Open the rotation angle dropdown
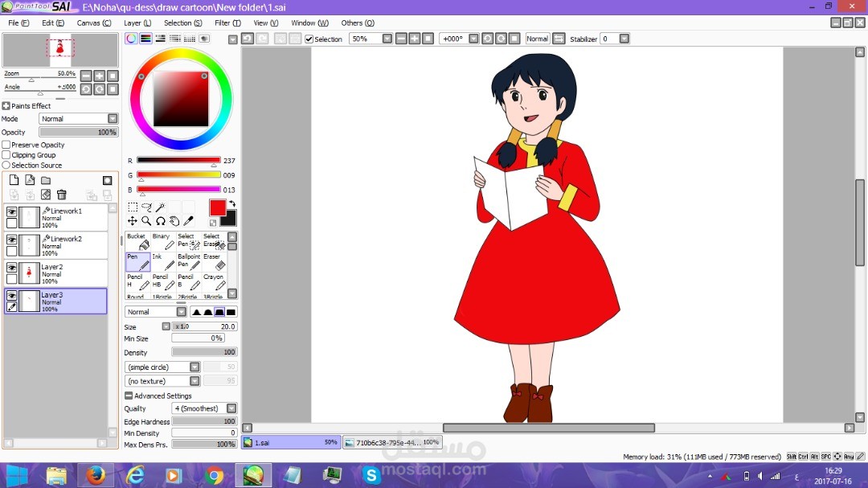The image size is (868, 488). (473, 39)
